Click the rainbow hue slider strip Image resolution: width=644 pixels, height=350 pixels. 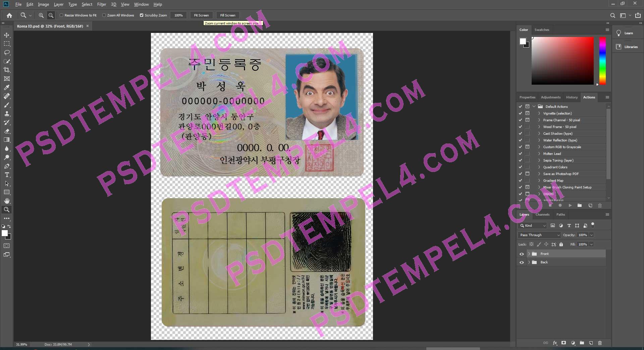[602, 60]
